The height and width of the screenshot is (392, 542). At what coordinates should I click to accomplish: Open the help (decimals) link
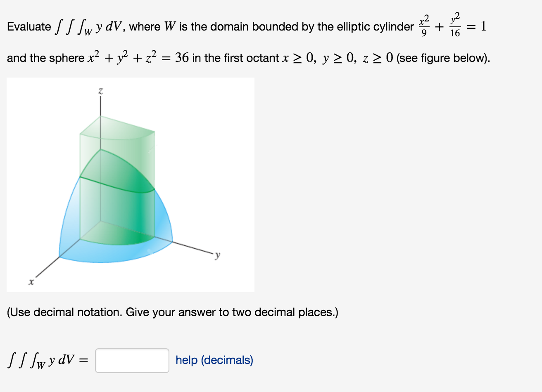(214, 361)
